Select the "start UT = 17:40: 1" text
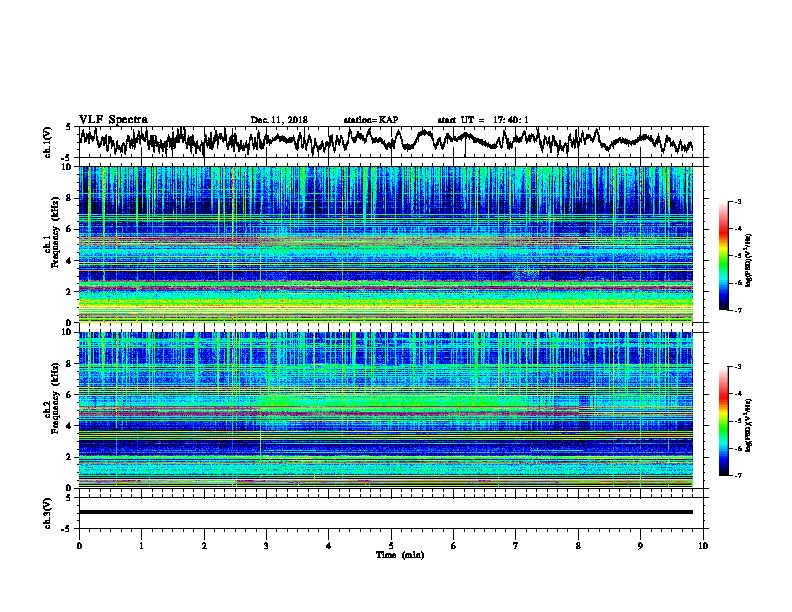The height and width of the screenshot is (612, 792). coord(482,120)
